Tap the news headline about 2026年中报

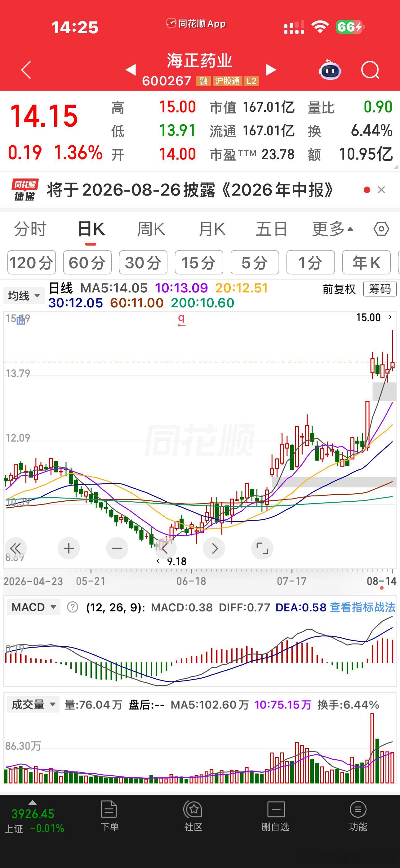[x=190, y=190]
